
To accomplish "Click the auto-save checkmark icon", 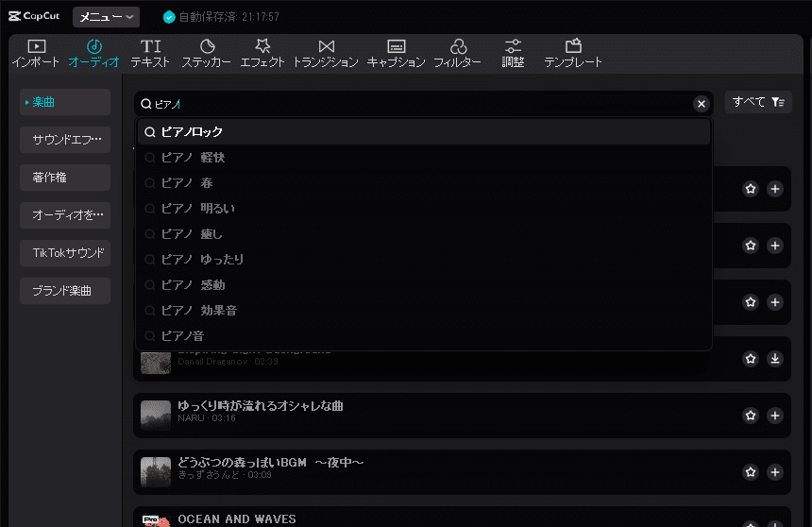I will (x=169, y=17).
